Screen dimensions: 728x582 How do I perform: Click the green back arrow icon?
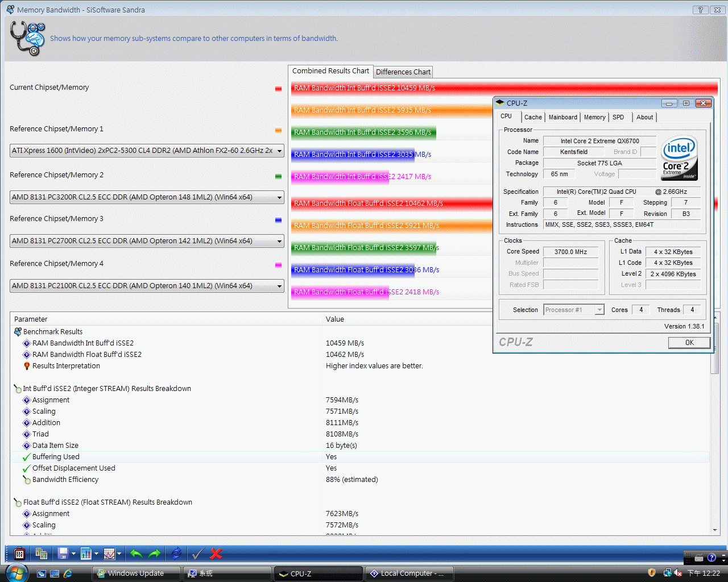[x=136, y=553]
